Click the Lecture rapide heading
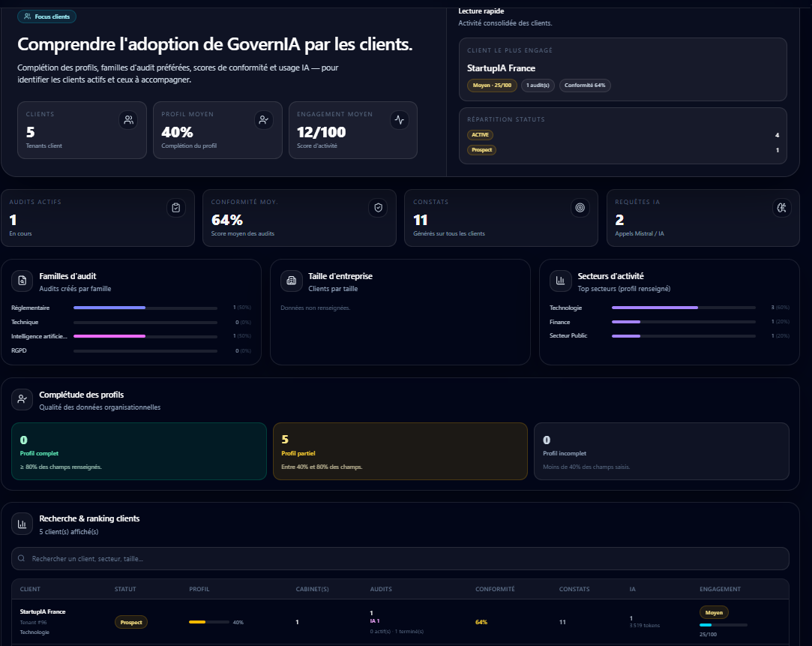The height and width of the screenshot is (646, 812). (x=481, y=11)
